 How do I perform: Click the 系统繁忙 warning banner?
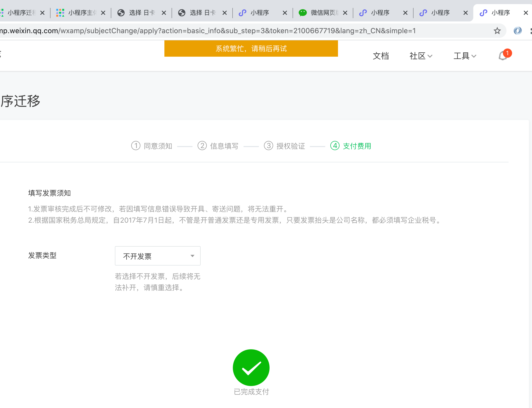[x=251, y=49]
